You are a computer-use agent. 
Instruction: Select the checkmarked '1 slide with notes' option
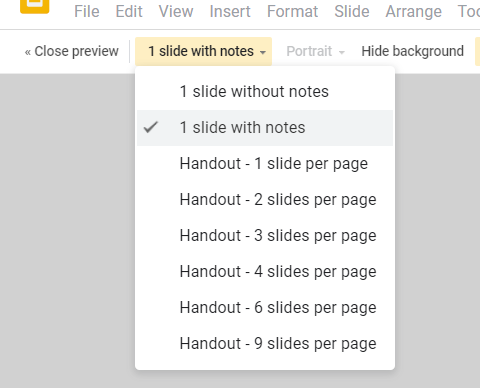click(x=265, y=128)
